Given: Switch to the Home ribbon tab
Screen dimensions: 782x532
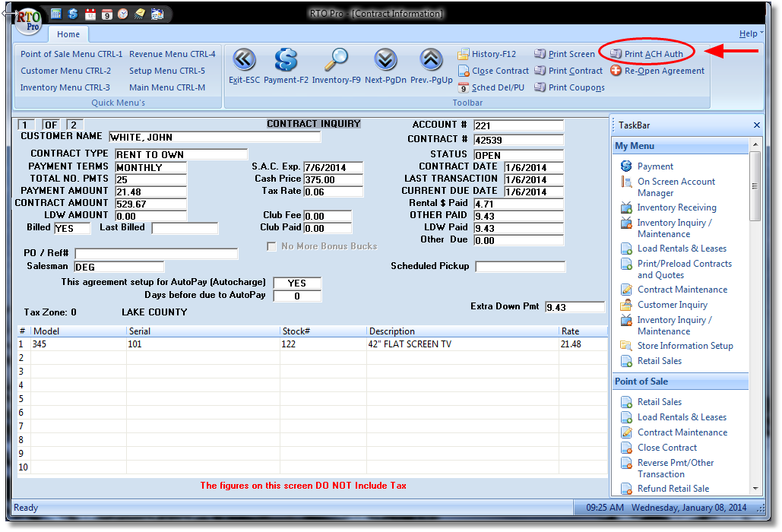Looking at the screenshot, I should coord(68,34).
